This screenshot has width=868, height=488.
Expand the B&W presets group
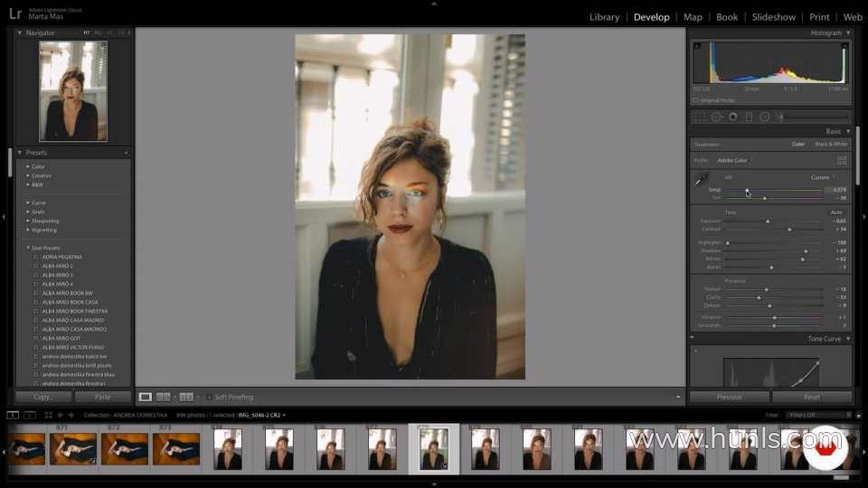pos(28,184)
